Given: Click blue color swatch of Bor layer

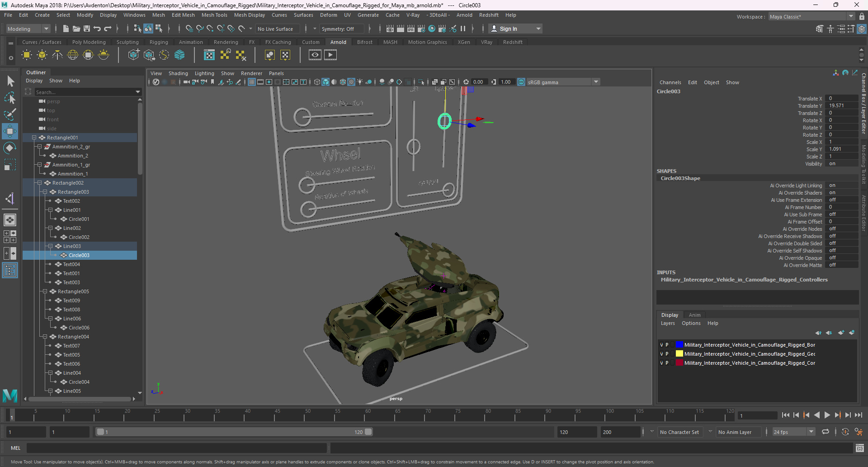Looking at the screenshot, I should (679, 345).
